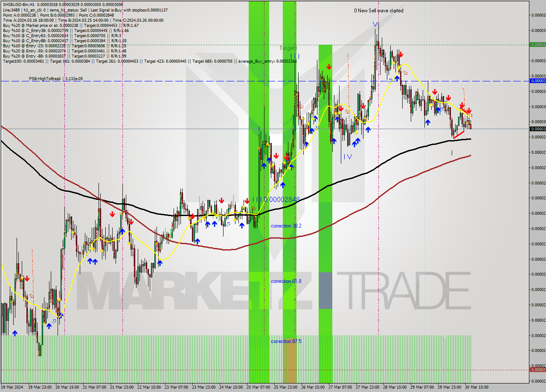Click the '28 Mar 15:00' time label
The width and height of the screenshot is (546, 392).
coord(395,387)
